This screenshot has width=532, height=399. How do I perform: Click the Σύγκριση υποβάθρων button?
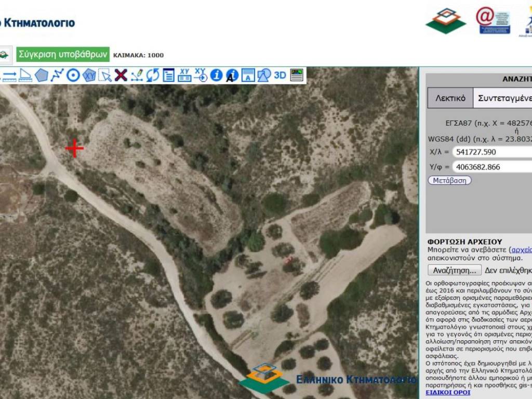click(63, 54)
